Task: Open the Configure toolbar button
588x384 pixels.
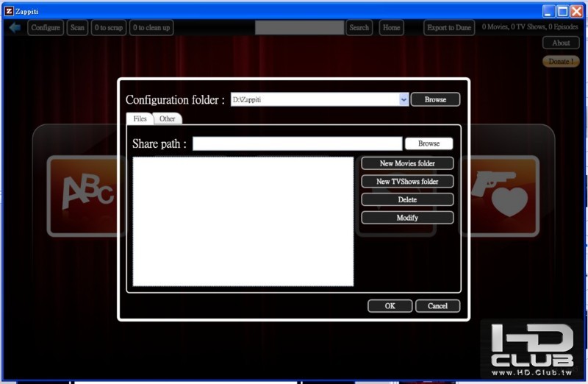Action: click(x=46, y=28)
